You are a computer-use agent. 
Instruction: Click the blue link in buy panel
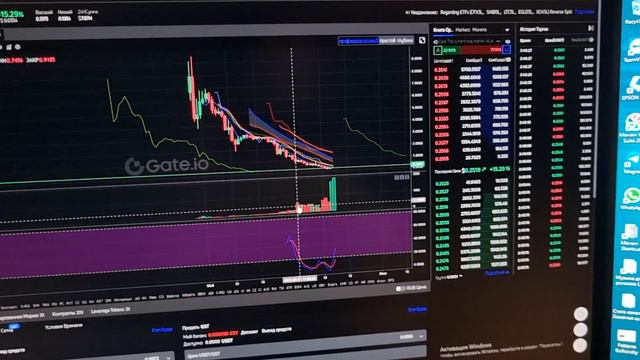pyautogui.click(x=162, y=330)
